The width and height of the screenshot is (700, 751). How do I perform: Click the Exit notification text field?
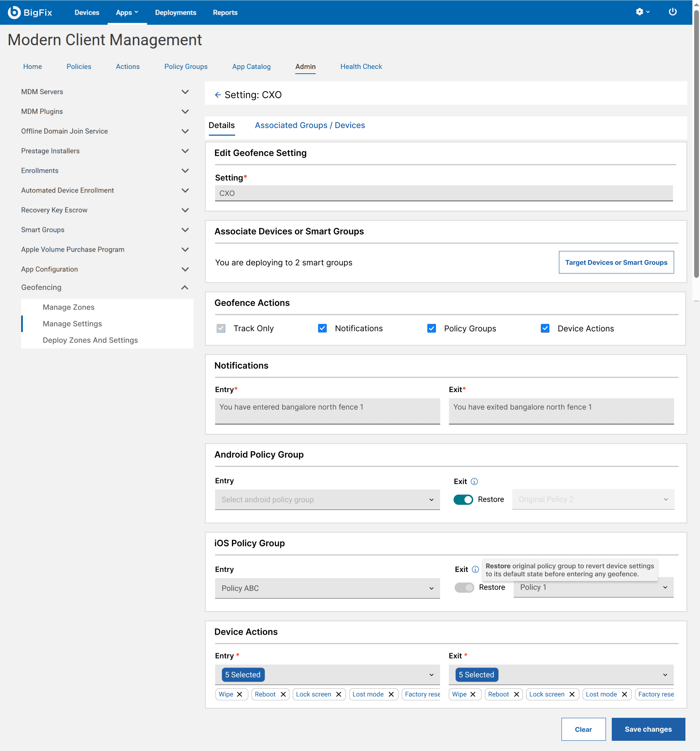click(x=561, y=411)
